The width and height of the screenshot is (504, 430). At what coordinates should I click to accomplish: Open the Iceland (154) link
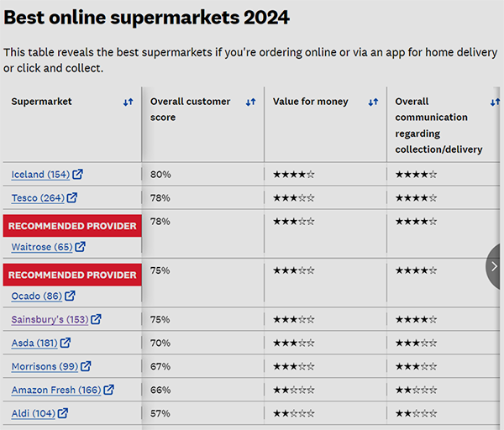(x=40, y=175)
